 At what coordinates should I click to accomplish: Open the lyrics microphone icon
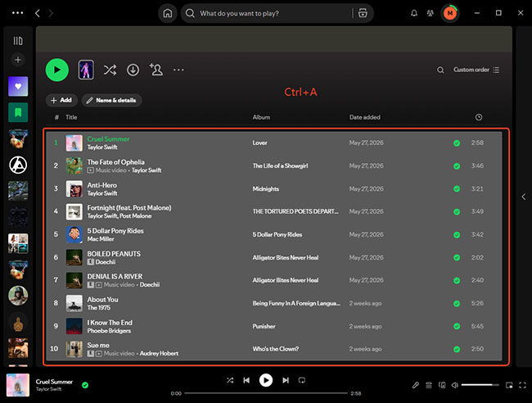[415, 385]
